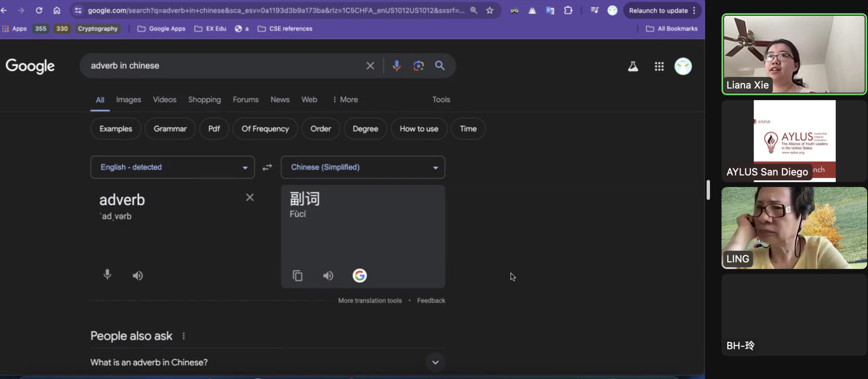The height and width of the screenshot is (379, 868).
Task: Select the All results tab
Action: click(x=100, y=100)
